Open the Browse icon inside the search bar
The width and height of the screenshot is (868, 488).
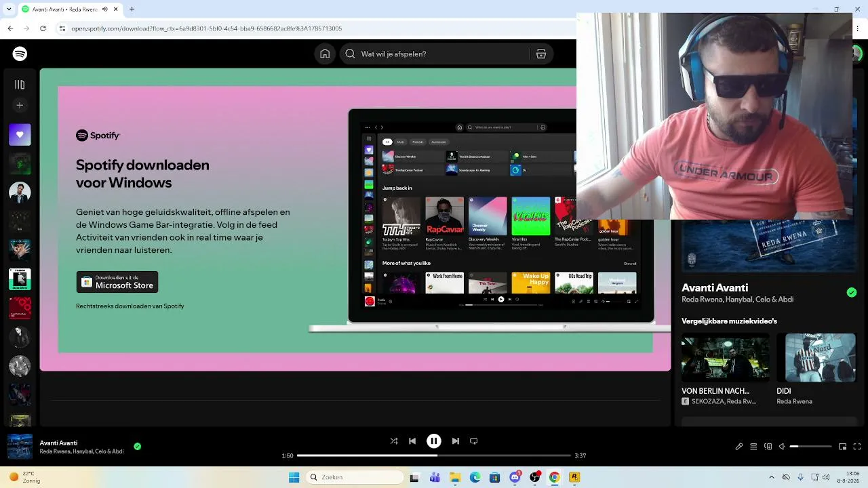tap(541, 54)
